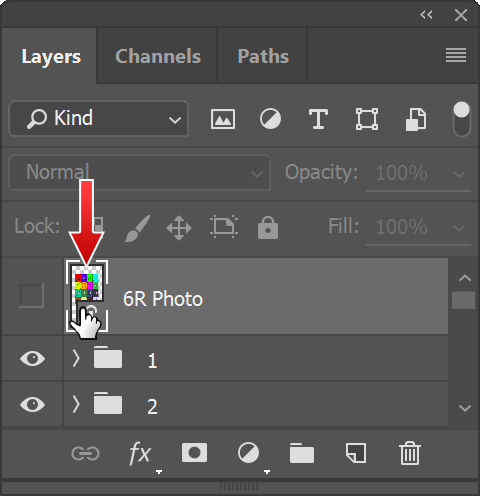The image size is (480, 496).
Task: Open the Kind filter dropdown
Action: click(99, 119)
